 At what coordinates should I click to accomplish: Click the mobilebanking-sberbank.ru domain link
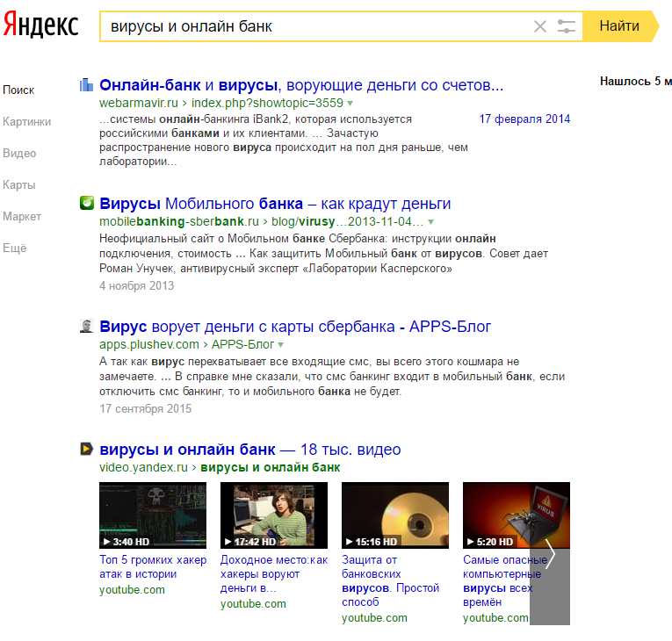[179, 221]
